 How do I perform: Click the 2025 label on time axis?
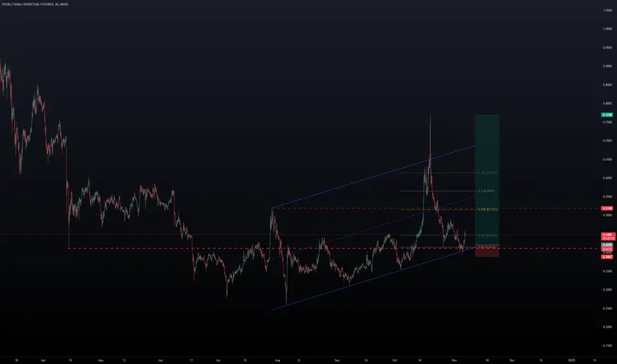click(571, 360)
